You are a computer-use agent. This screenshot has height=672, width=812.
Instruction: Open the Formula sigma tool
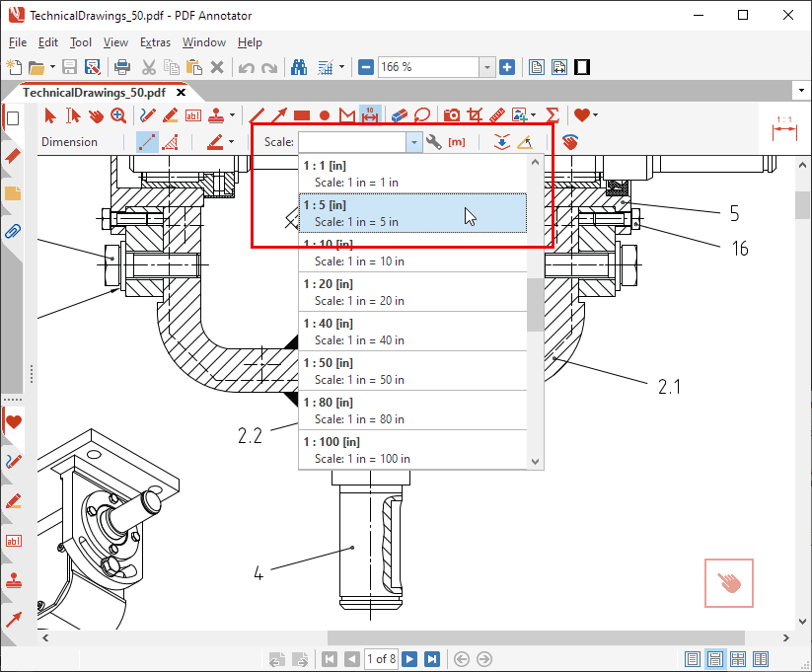tap(553, 115)
